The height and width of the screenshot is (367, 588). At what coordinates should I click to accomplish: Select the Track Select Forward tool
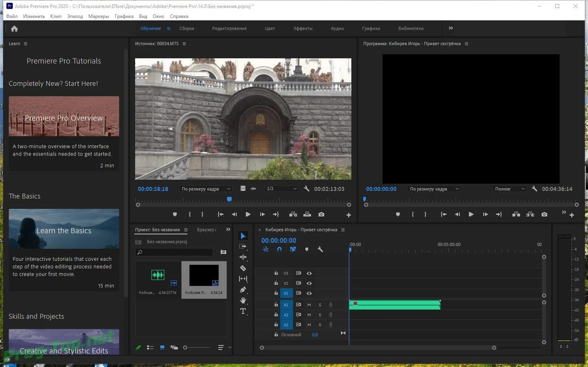coord(243,246)
